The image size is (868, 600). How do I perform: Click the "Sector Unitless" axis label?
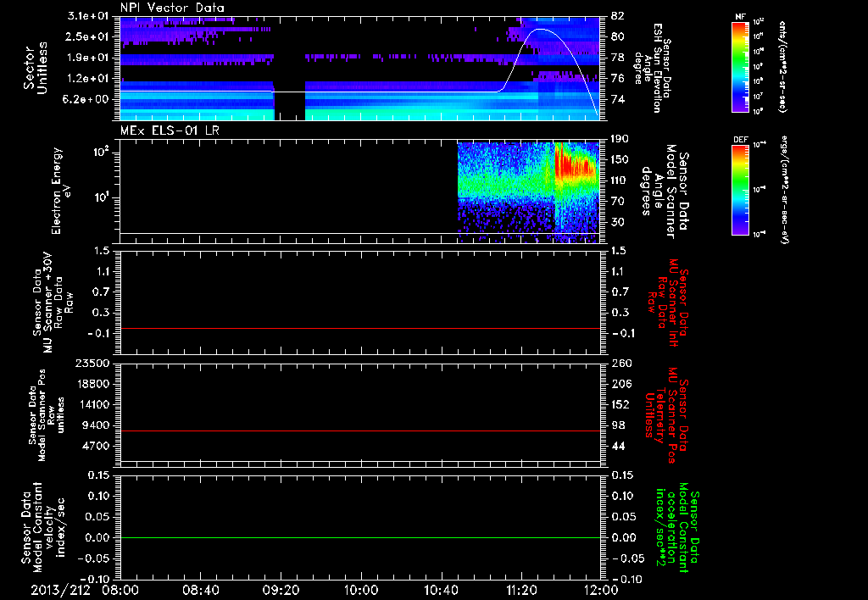[36, 68]
